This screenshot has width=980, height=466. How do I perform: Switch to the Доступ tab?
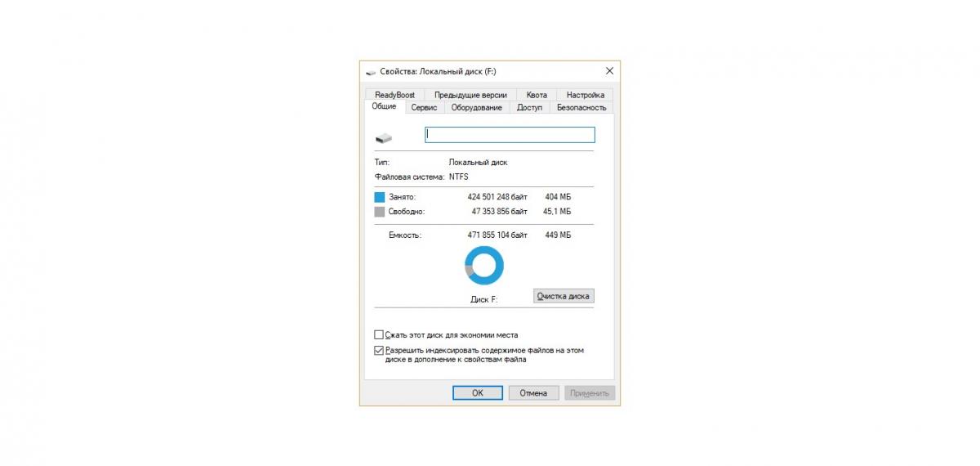[x=529, y=107]
